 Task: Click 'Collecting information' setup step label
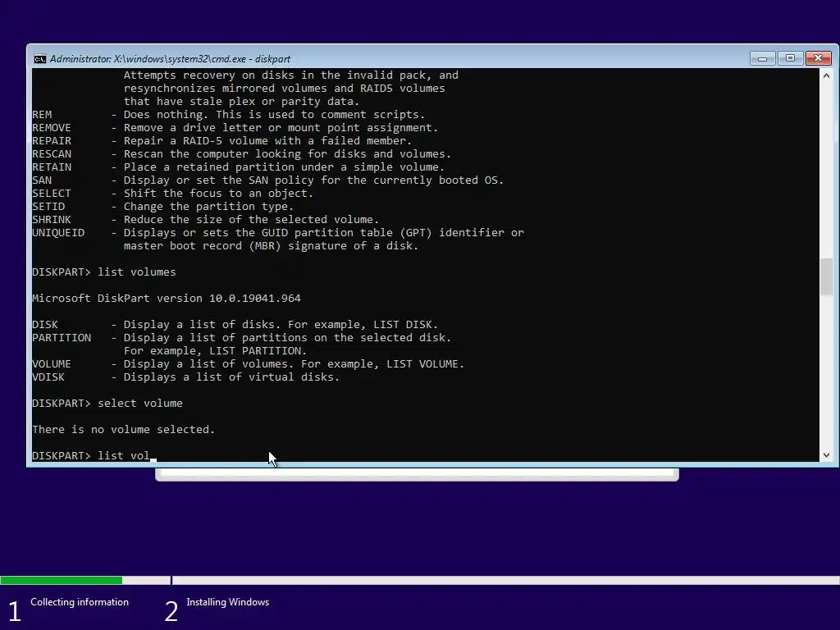point(80,602)
